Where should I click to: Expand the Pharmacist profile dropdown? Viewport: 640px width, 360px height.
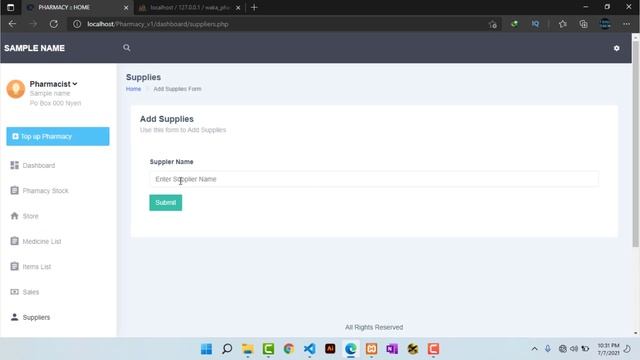point(53,84)
